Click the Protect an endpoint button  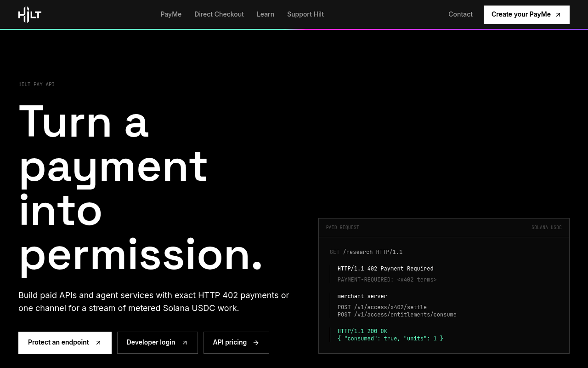tap(65, 343)
